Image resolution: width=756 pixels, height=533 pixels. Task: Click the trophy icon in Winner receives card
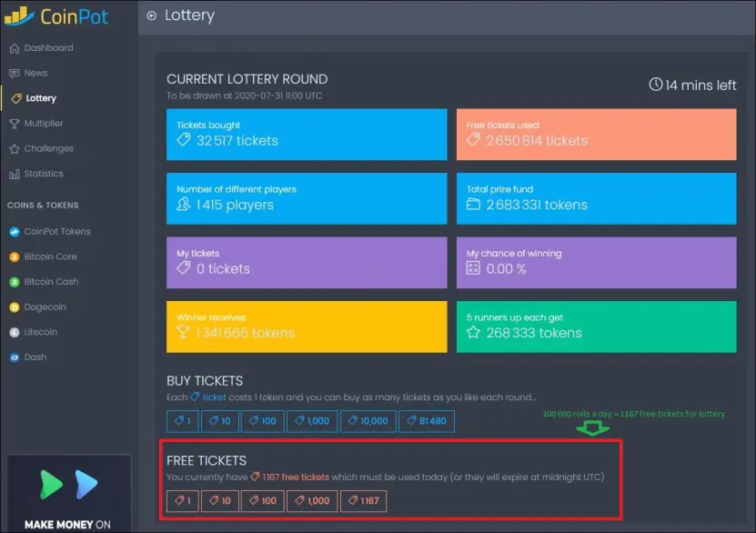pos(183,332)
